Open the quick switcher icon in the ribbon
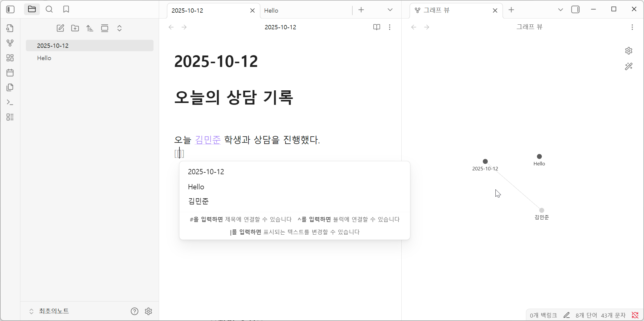This screenshot has width=644, height=321. click(10, 28)
